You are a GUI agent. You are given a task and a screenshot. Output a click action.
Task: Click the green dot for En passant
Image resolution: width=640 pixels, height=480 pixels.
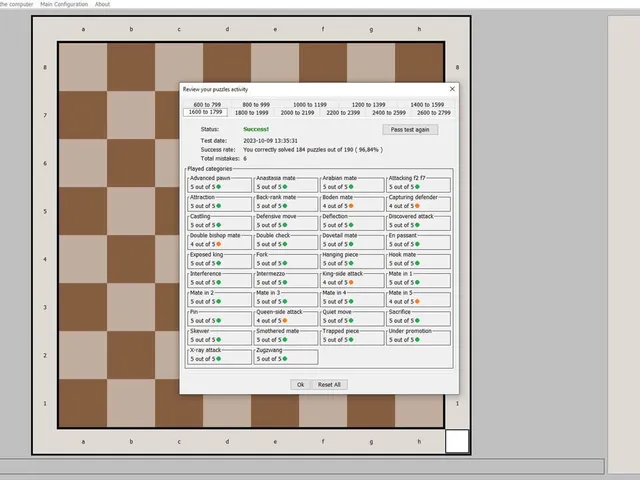coord(417,244)
